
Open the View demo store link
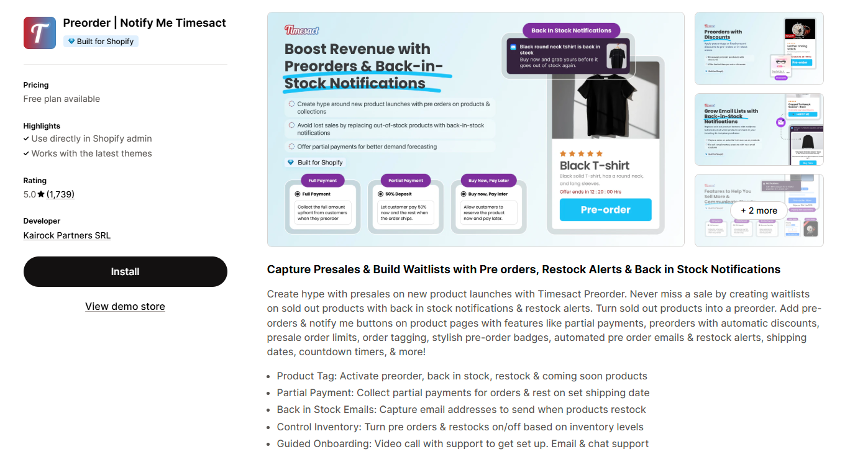pyautogui.click(x=125, y=306)
